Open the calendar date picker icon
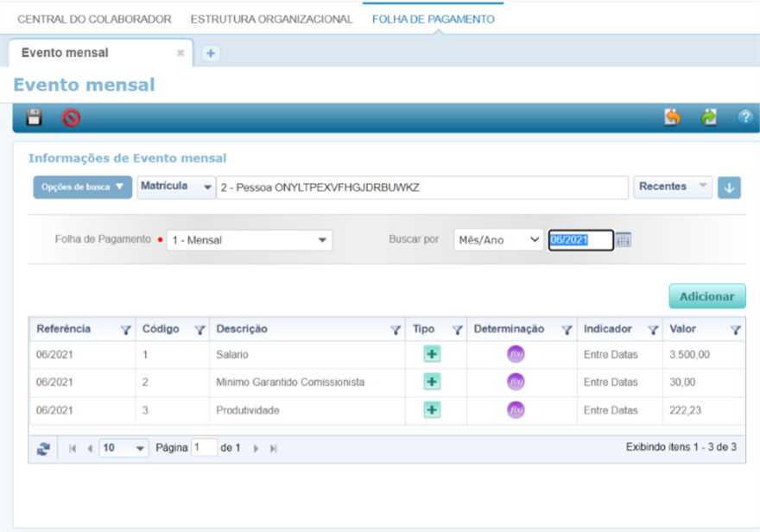This screenshot has width=760, height=532. 624,240
